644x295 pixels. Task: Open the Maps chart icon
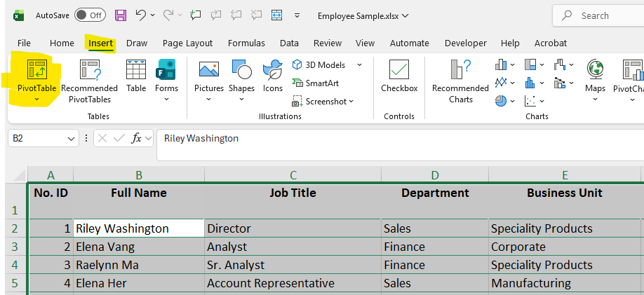[x=595, y=71]
